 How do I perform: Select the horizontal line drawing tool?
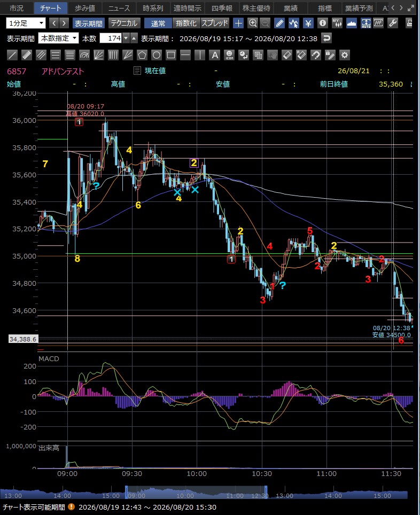185,55
